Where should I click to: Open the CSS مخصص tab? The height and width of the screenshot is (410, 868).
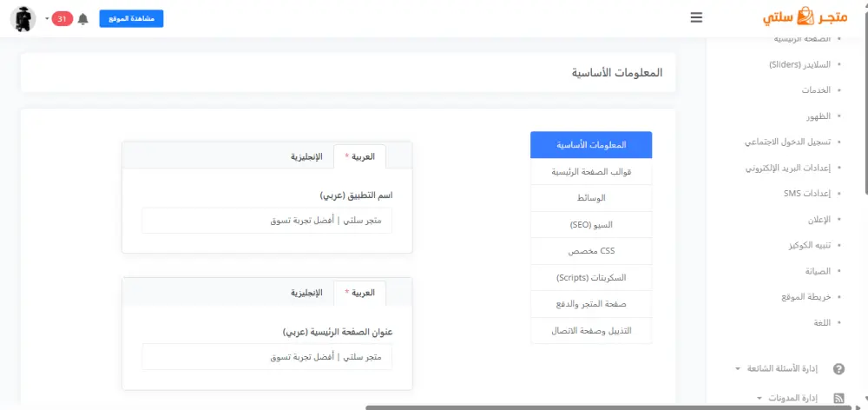[591, 251]
